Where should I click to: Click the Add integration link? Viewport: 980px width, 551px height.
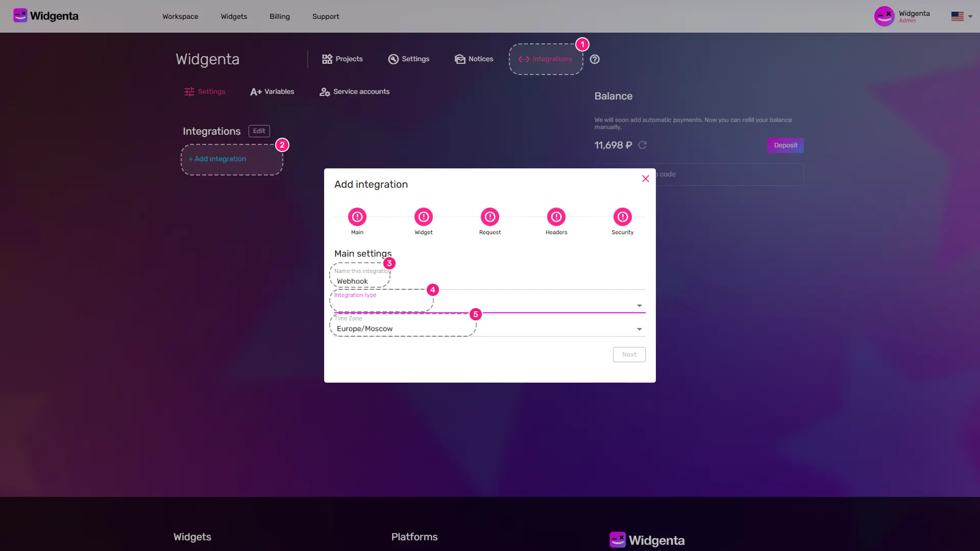tap(217, 159)
